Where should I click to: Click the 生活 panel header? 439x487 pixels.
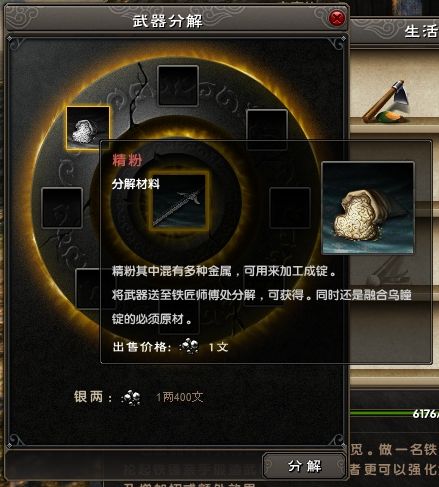(x=421, y=32)
